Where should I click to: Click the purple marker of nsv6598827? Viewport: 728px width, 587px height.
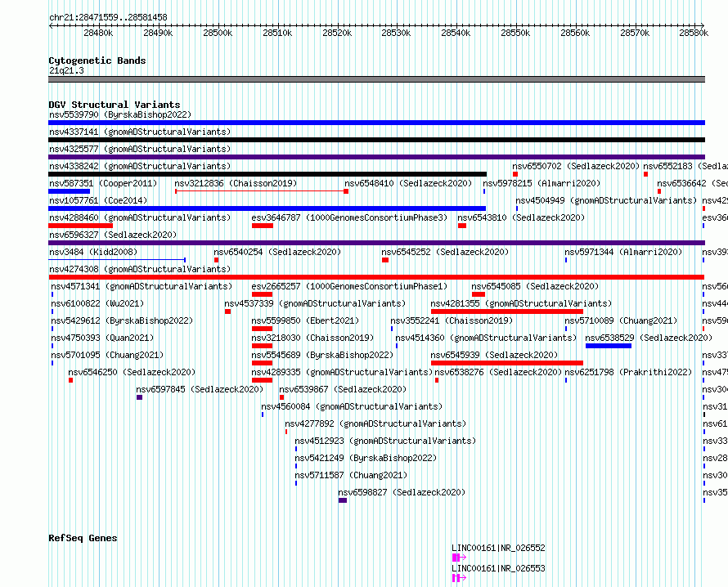pos(343,500)
